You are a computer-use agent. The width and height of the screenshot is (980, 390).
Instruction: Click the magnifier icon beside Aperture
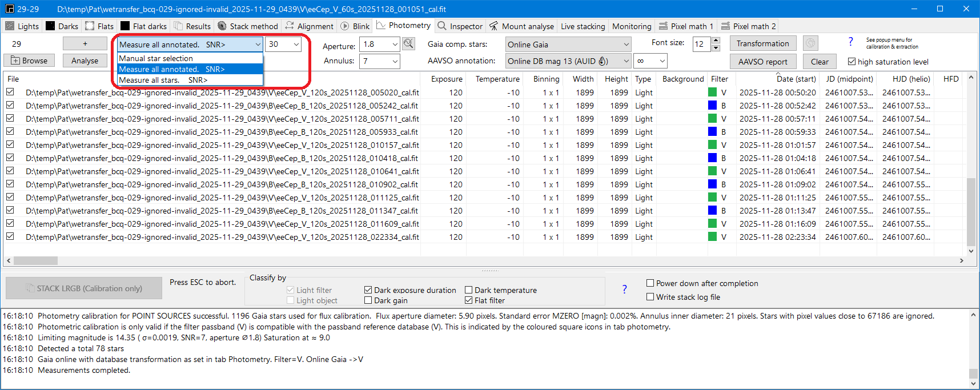[x=408, y=44]
